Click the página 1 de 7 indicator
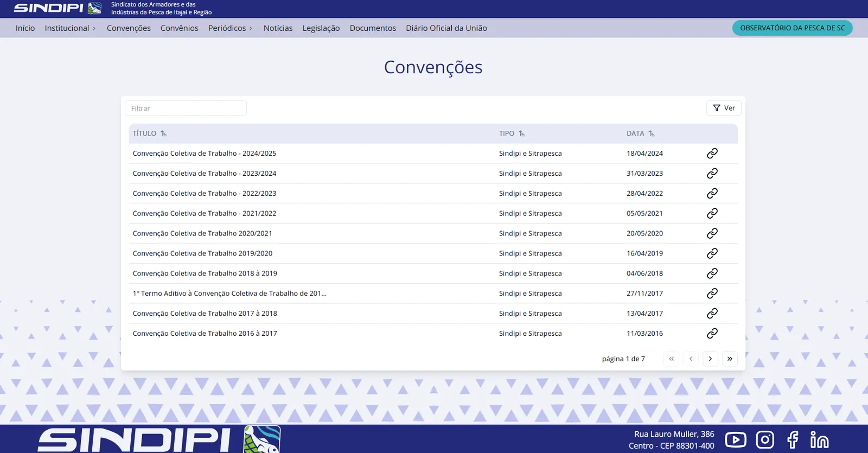This screenshot has height=453, width=868. [623, 359]
